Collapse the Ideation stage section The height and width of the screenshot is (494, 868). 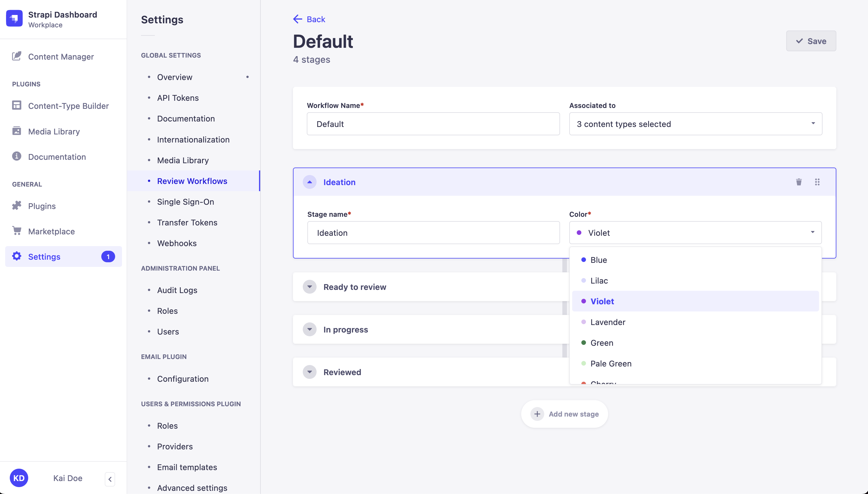(310, 181)
